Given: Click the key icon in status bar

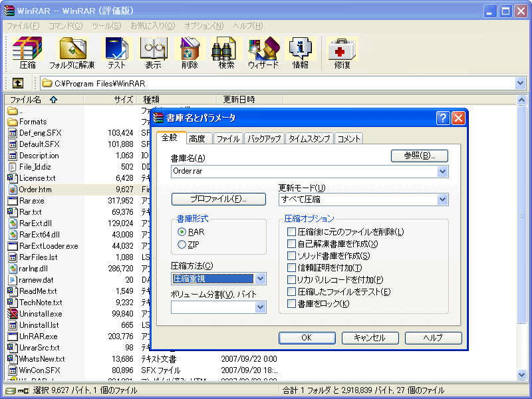Looking at the screenshot, I should [23, 391].
